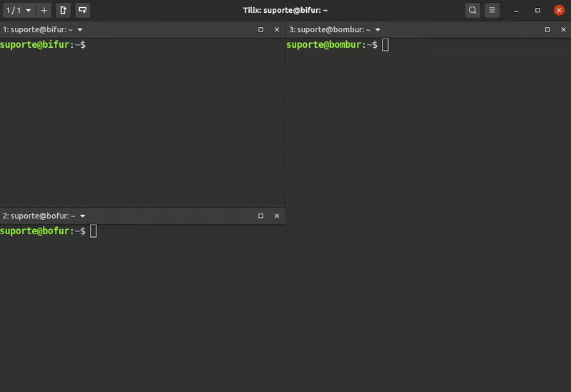Click the add terminal right icon
The width and height of the screenshot is (571, 392).
coord(64,10)
